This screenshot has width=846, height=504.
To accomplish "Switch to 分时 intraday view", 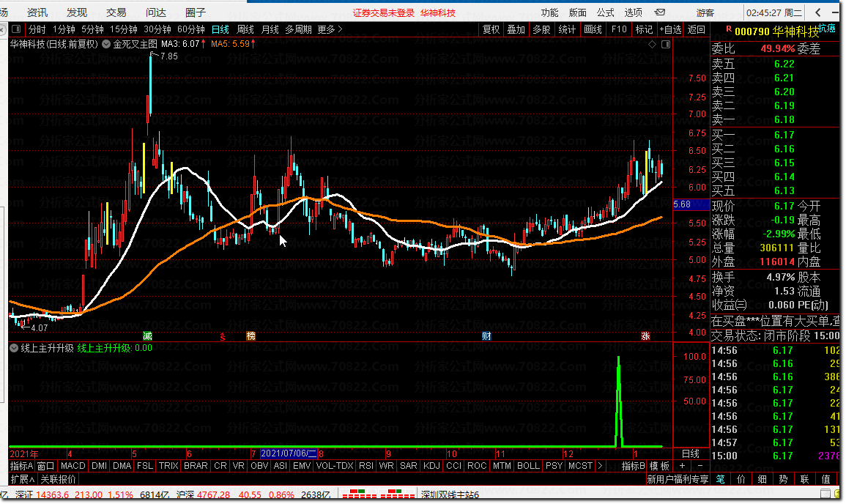I will (37, 29).
